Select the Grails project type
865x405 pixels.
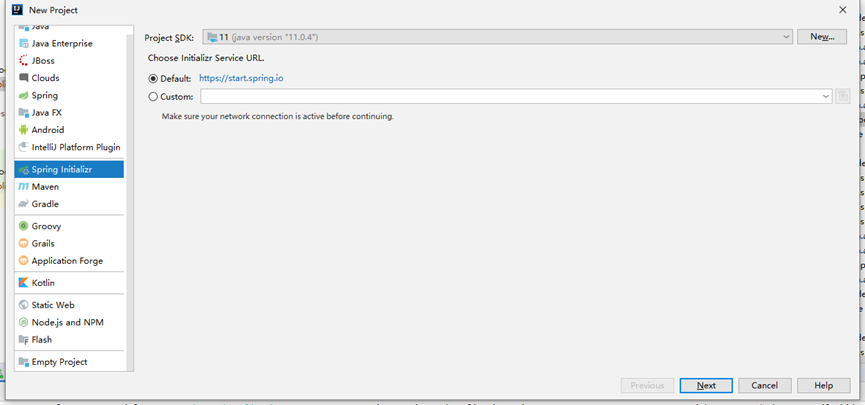(43, 243)
